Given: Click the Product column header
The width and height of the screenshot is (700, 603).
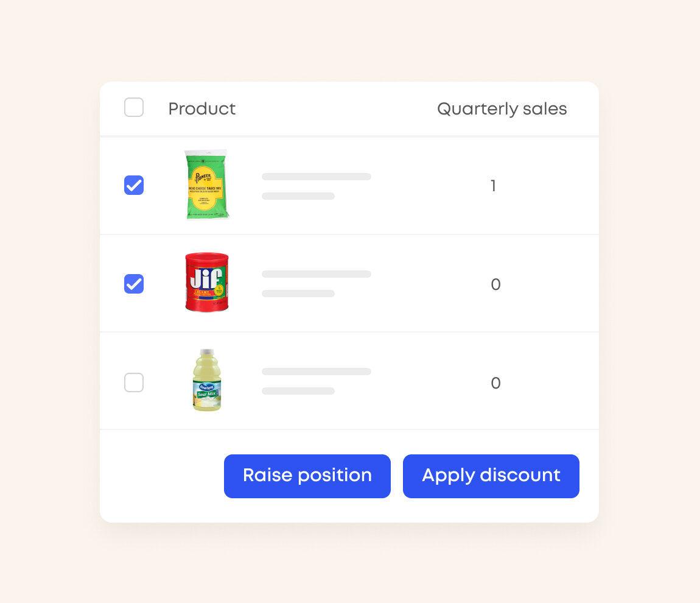Looking at the screenshot, I should [x=201, y=109].
